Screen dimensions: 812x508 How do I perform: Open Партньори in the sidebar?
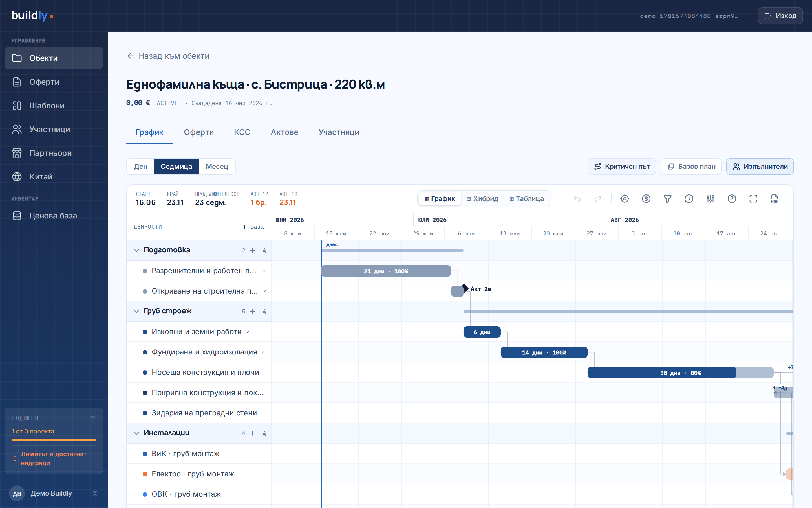(x=54, y=153)
